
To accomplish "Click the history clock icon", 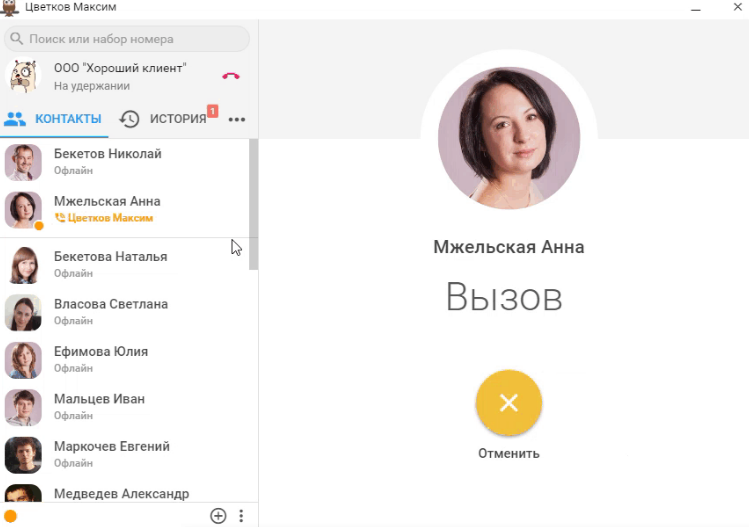I will pos(129,119).
